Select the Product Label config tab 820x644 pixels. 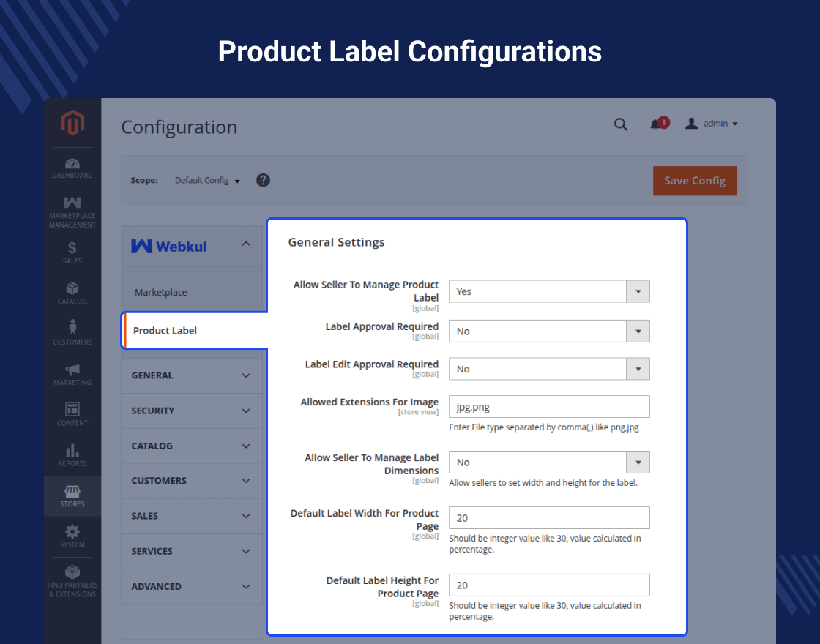point(195,330)
